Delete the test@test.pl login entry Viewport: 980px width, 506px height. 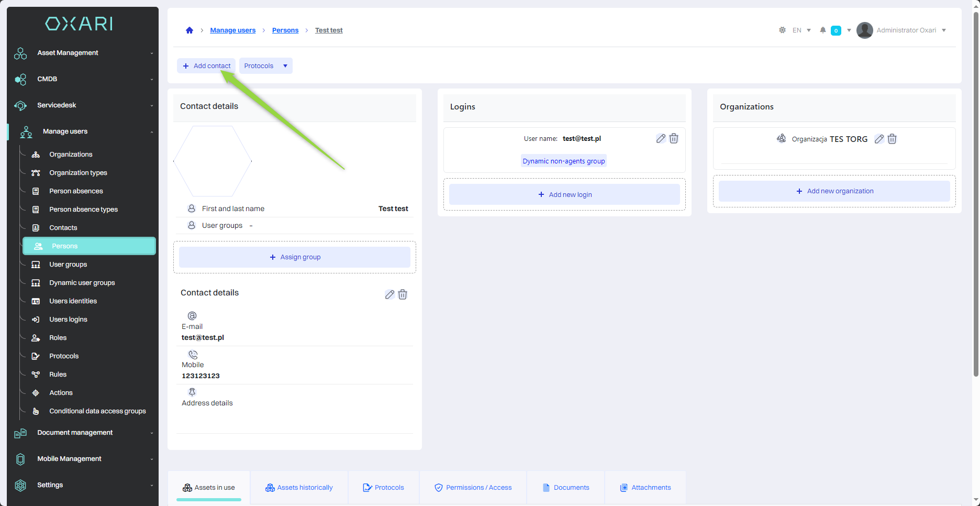tap(674, 139)
